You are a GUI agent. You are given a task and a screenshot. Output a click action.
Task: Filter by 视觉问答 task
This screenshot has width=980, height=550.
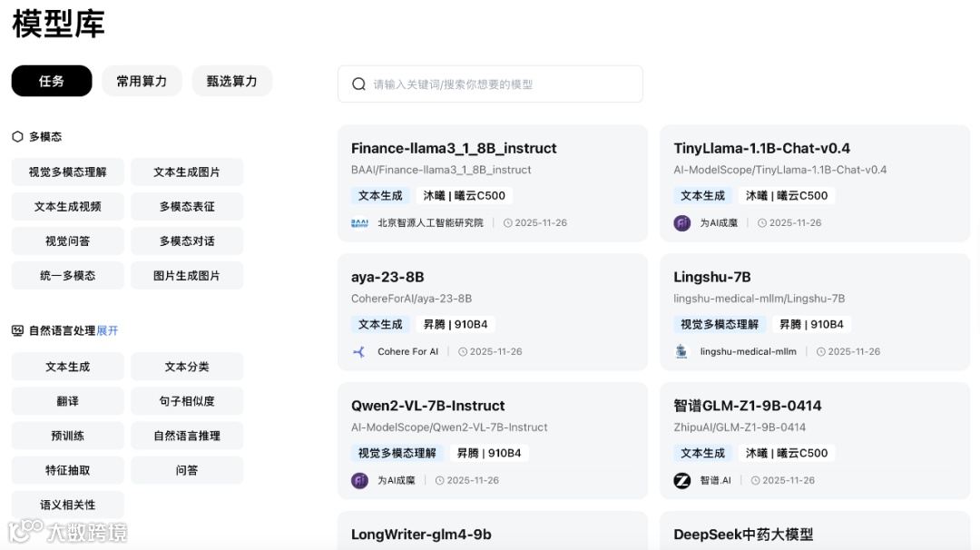pyautogui.click(x=67, y=241)
